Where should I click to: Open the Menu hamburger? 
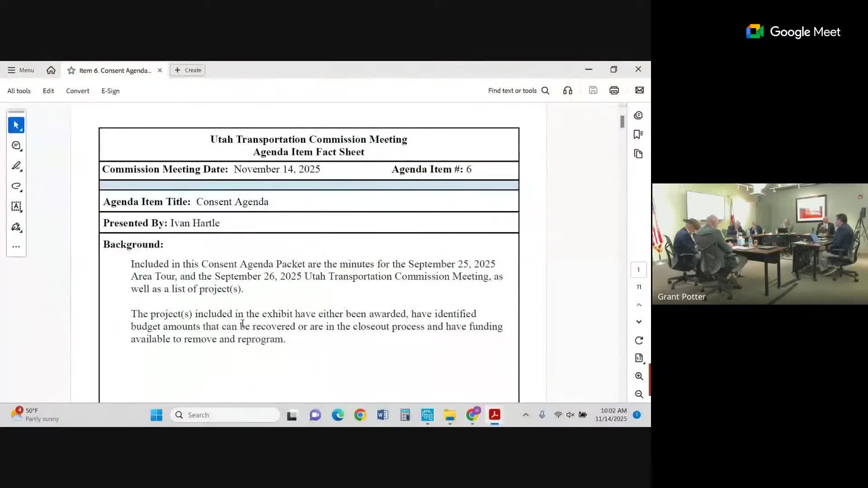pyautogui.click(x=21, y=70)
